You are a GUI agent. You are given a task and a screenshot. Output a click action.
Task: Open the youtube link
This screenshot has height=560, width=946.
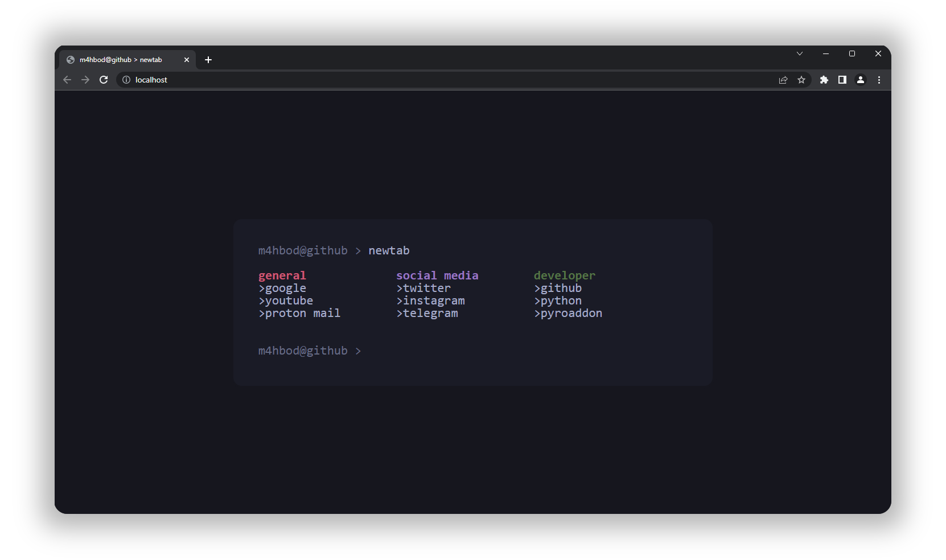286,301
